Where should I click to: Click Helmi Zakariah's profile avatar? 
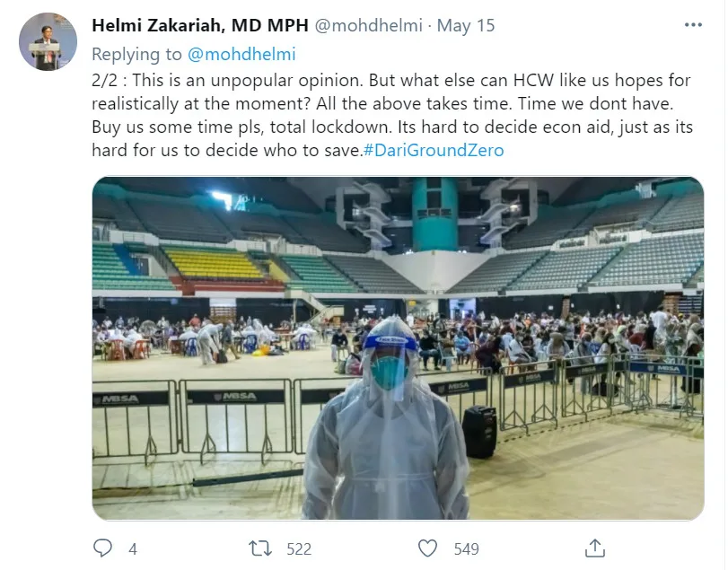[48, 41]
